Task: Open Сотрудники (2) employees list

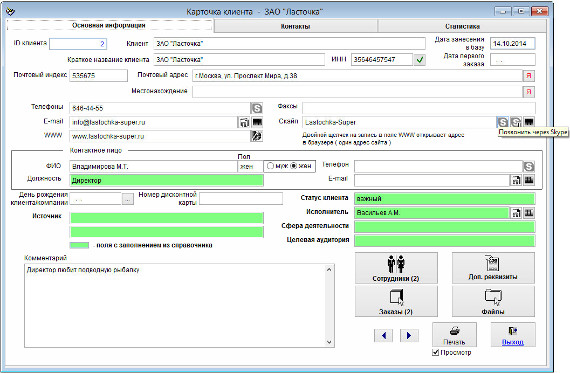Action: tap(396, 268)
